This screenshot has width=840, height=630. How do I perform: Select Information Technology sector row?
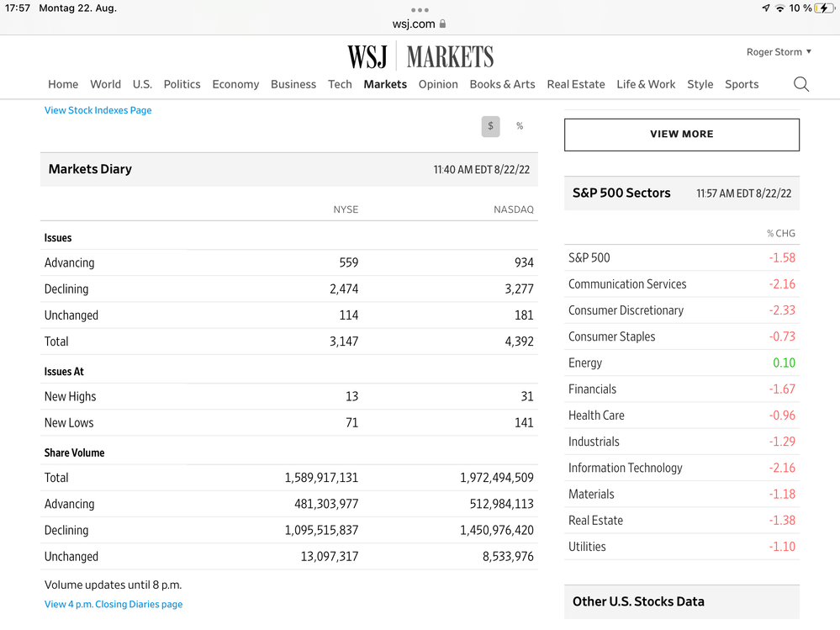pyautogui.click(x=681, y=468)
